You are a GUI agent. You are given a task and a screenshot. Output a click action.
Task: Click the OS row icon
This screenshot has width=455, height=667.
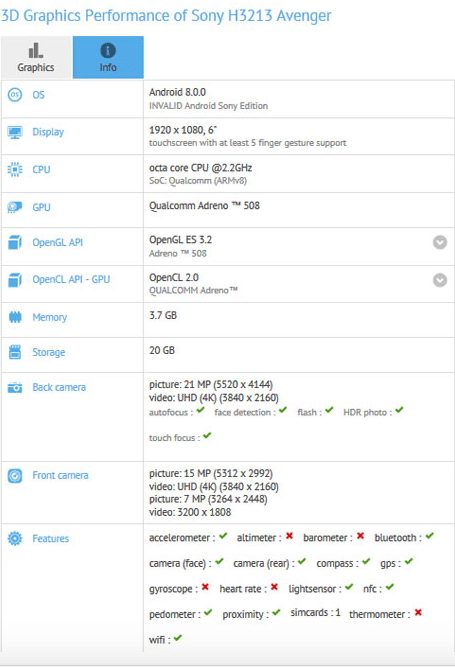(x=15, y=94)
